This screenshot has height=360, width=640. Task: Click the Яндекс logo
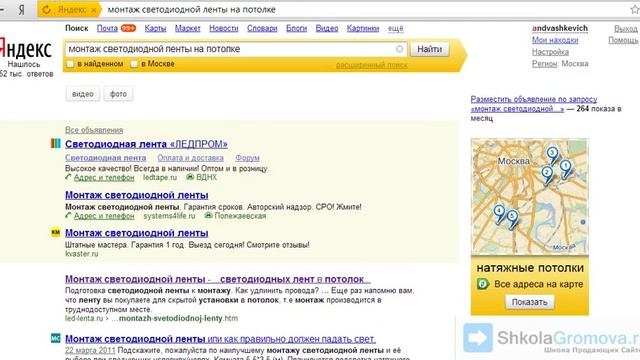click(25, 49)
